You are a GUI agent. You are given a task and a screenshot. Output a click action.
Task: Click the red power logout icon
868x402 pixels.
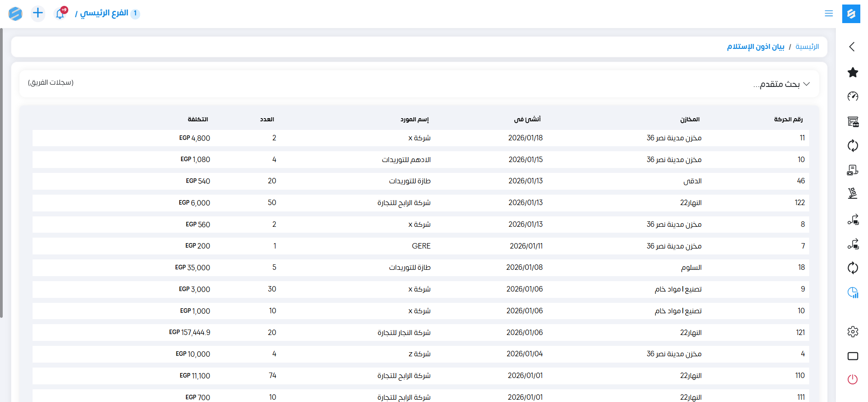[x=853, y=379]
